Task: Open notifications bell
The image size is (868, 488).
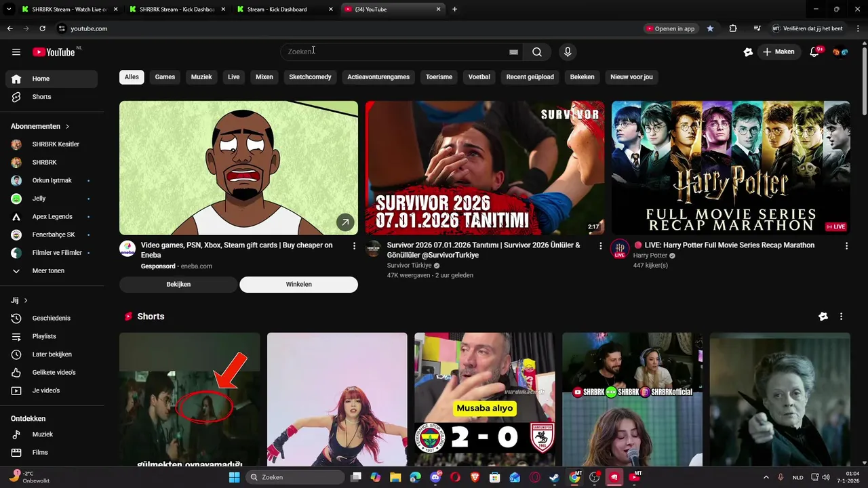Action: (815, 52)
